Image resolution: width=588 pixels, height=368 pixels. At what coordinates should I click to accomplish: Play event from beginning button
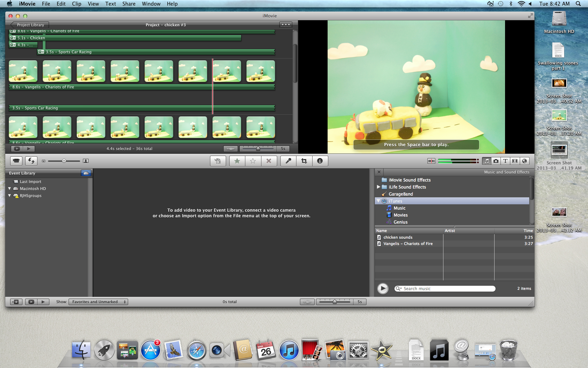[43, 302]
